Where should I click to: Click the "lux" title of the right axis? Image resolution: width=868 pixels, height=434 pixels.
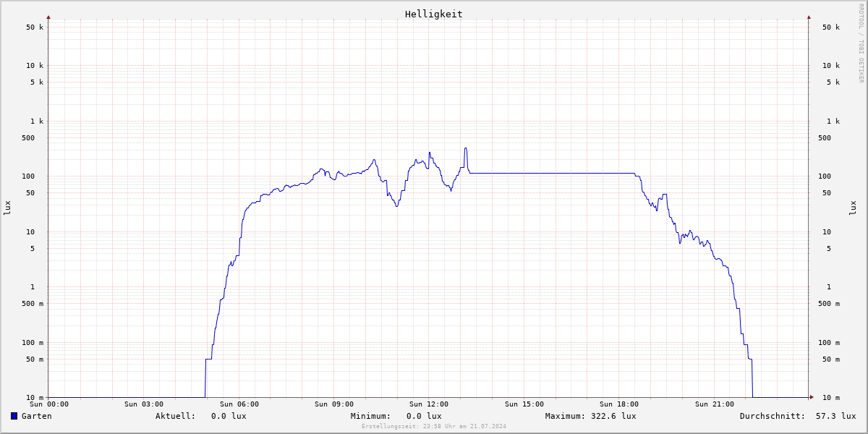click(853, 208)
